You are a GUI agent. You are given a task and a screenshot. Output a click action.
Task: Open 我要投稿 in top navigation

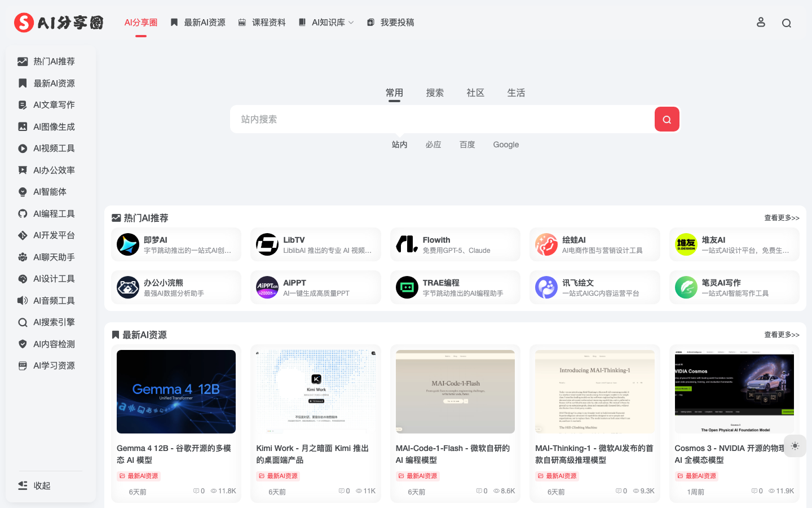coord(391,23)
